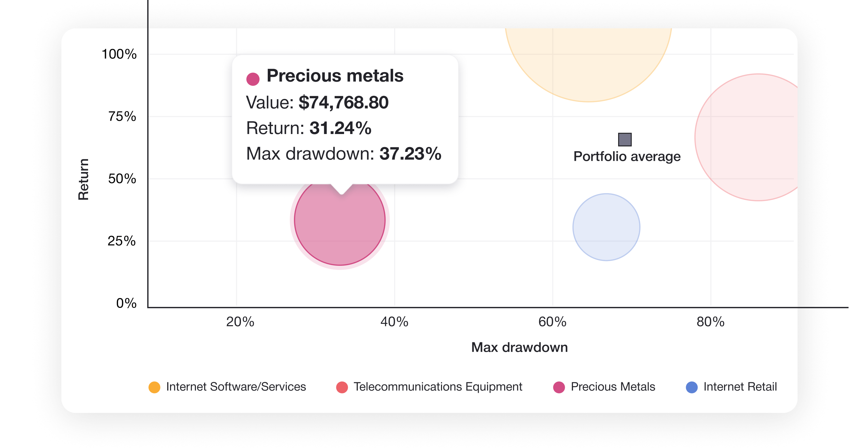
Task: Click the red legend dot for Telecommunications Equipment
Action: point(342,387)
